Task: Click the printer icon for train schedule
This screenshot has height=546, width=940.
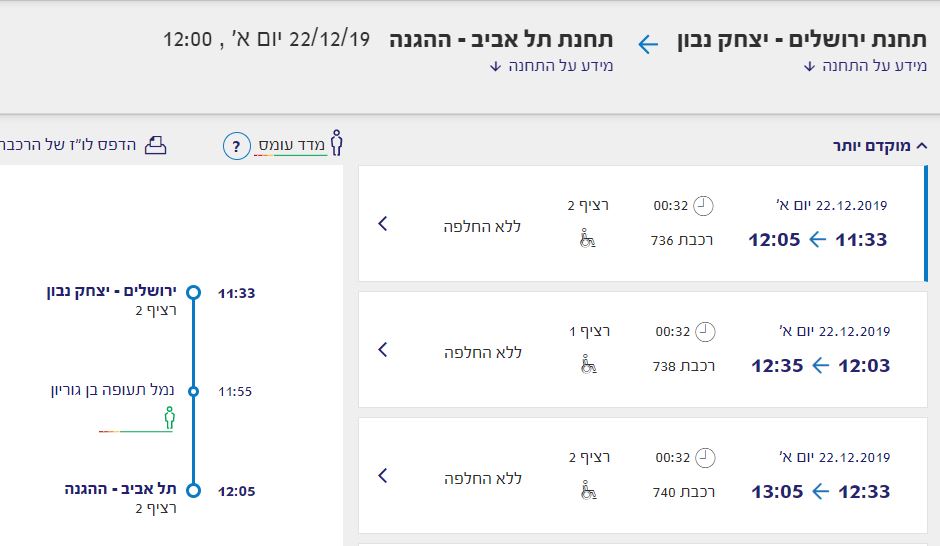Action: (x=156, y=145)
